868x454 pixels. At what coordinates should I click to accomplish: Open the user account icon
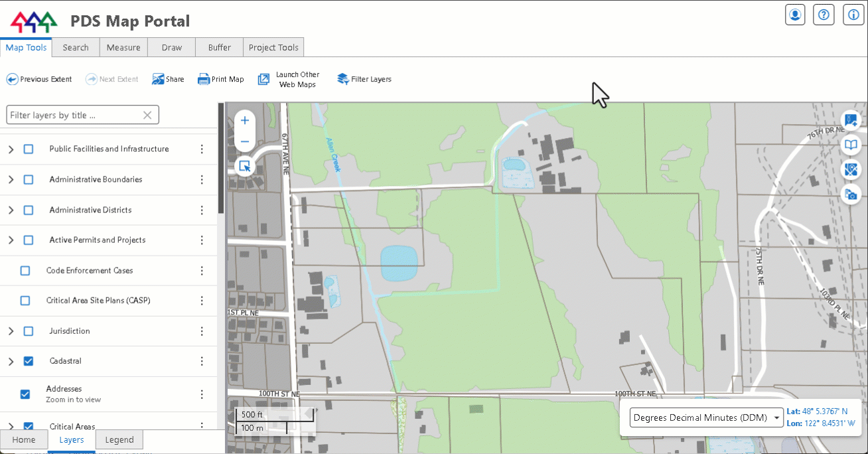(x=795, y=15)
